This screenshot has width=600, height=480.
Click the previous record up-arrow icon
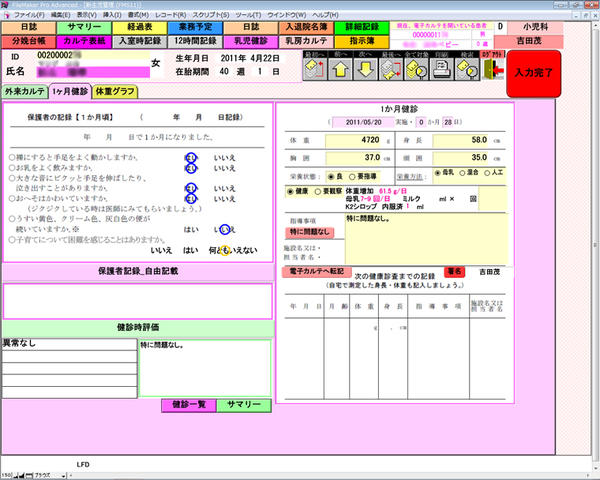(340, 69)
